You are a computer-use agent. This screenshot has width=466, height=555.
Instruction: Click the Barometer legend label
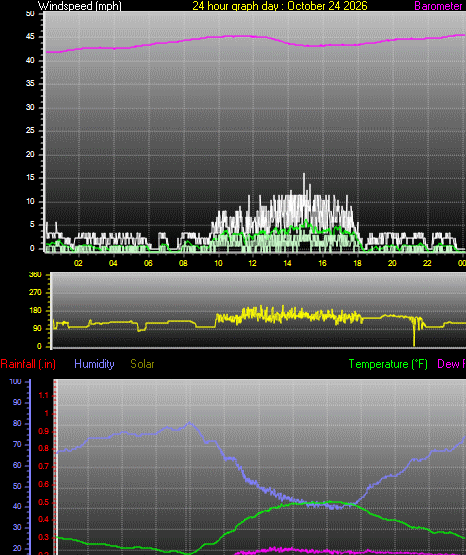[x=438, y=6]
